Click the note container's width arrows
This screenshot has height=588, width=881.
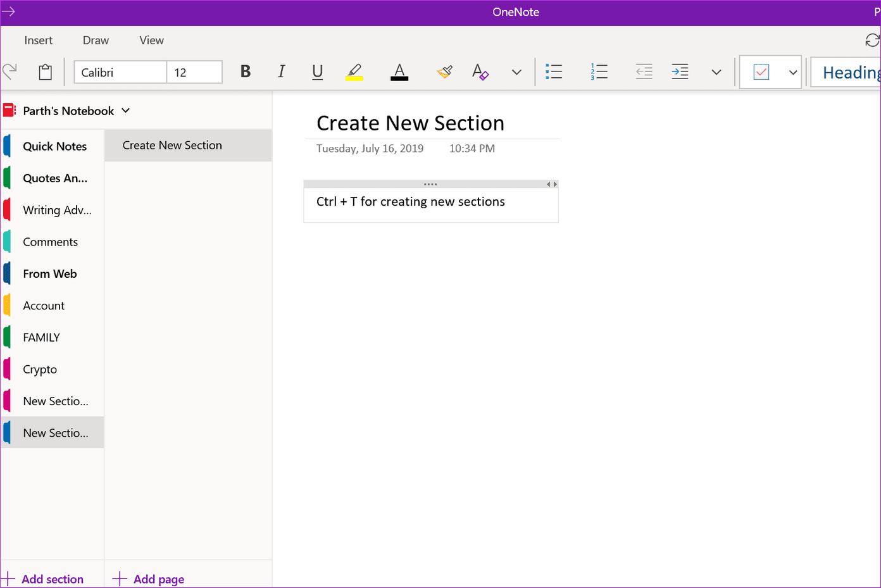point(552,184)
